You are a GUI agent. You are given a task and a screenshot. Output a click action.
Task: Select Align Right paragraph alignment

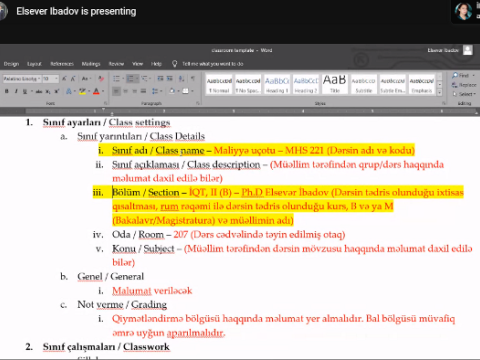point(135,91)
